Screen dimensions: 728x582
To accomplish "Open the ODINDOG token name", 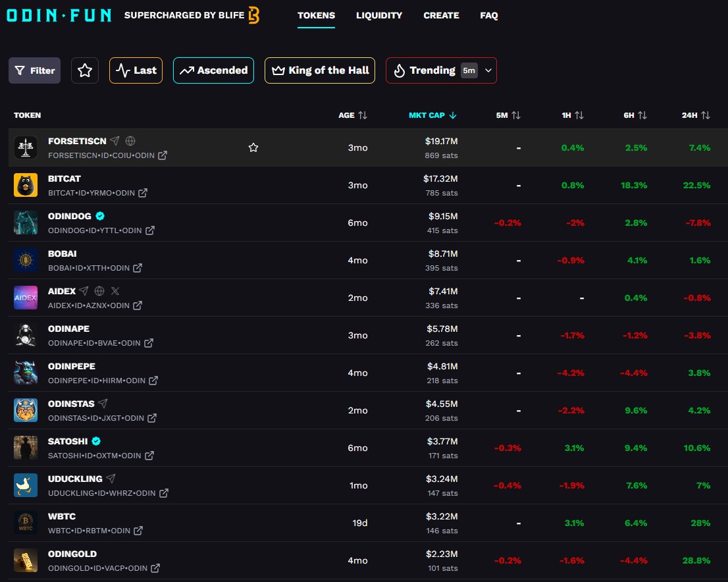I will tap(70, 216).
